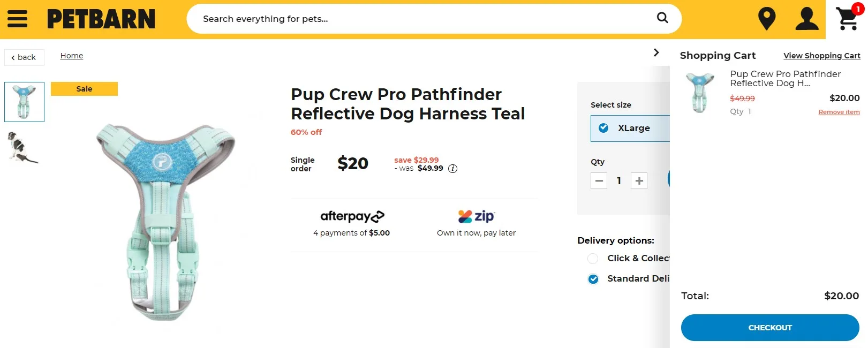Click the search magnifier icon
The width and height of the screenshot is (868, 348).
[662, 18]
